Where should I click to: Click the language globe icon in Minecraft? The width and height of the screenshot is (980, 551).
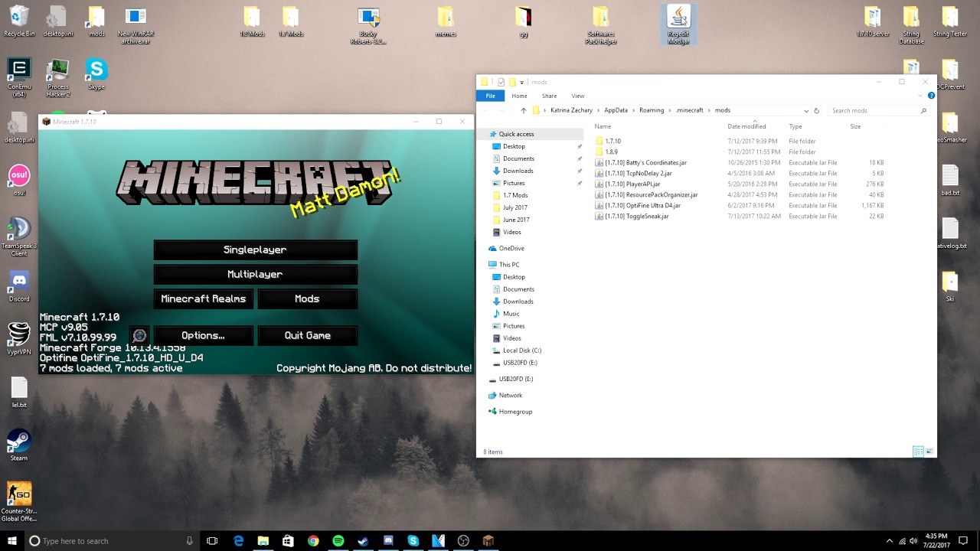[x=139, y=335]
